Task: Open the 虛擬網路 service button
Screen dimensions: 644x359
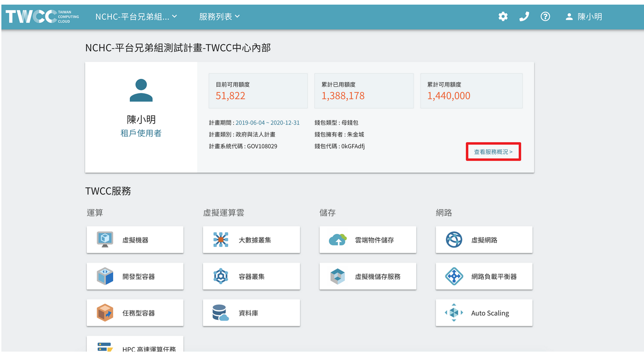Action: 484,239
